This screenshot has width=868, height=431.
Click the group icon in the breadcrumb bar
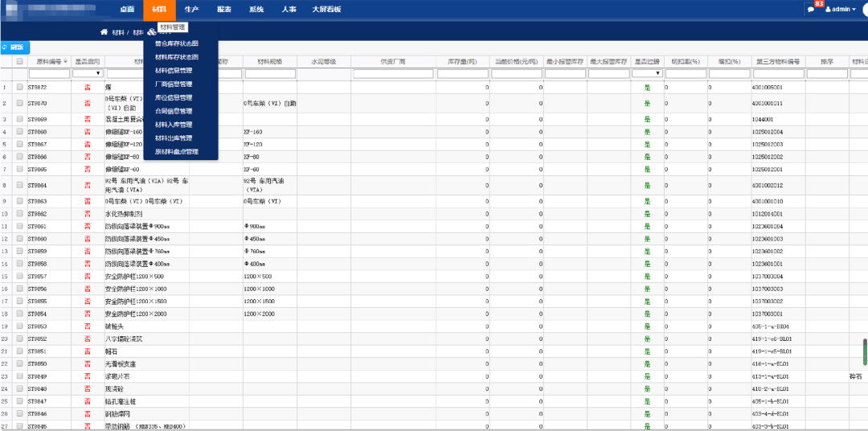[x=151, y=32]
